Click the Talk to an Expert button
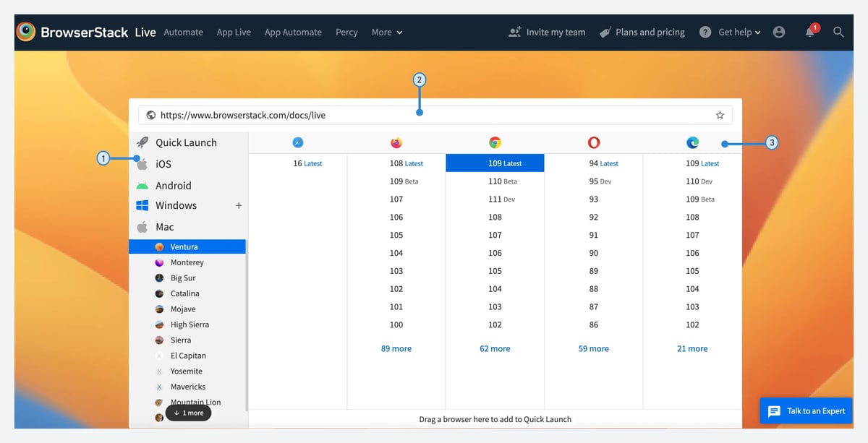Screen dimensions: 868x443 (806, 410)
